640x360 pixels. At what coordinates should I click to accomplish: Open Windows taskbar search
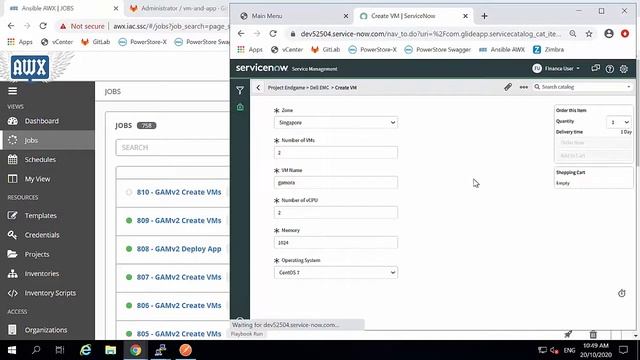[x=36, y=350]
